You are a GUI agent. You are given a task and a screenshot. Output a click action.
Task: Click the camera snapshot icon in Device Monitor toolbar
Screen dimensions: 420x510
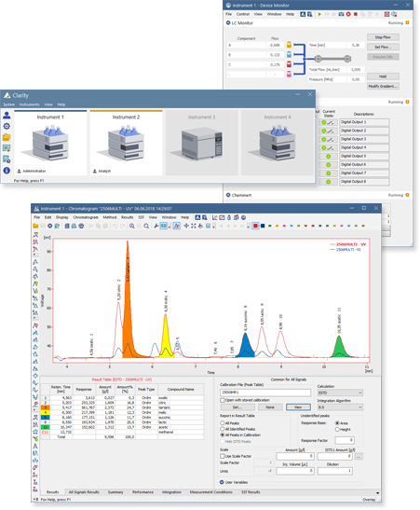(x=341, y=14)
